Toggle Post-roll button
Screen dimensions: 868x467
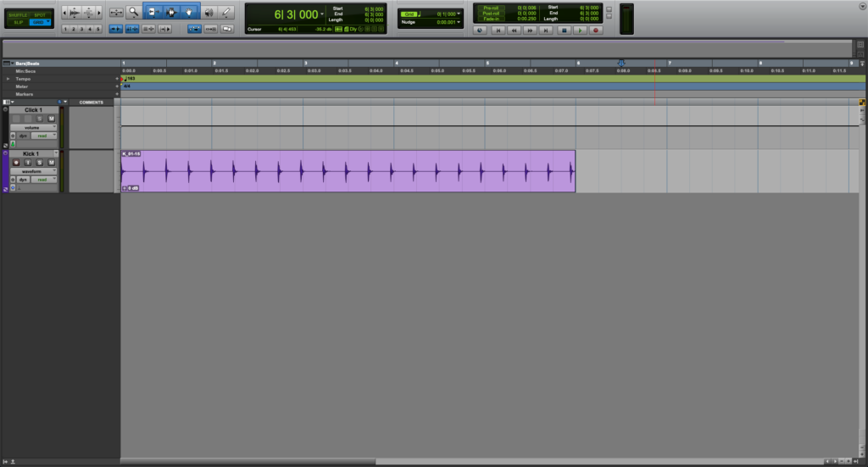pos(491,14)
